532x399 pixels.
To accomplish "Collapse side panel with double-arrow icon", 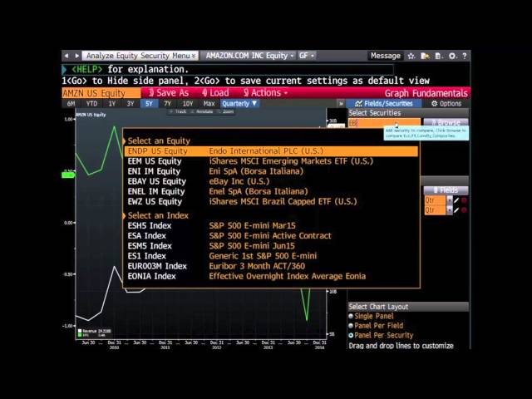I will tap(341, 103).
